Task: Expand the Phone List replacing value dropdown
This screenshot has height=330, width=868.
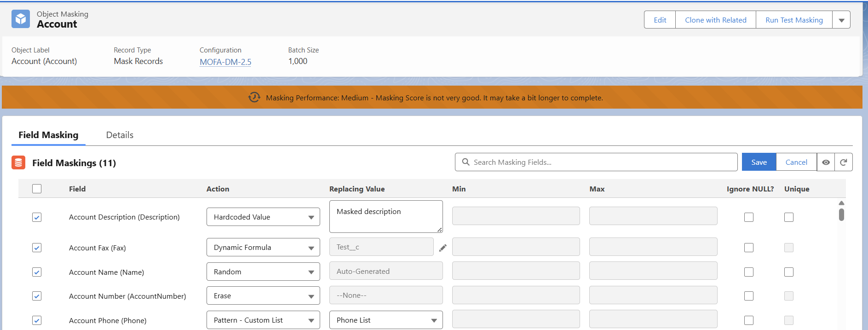Action: [x=385, y=320]
